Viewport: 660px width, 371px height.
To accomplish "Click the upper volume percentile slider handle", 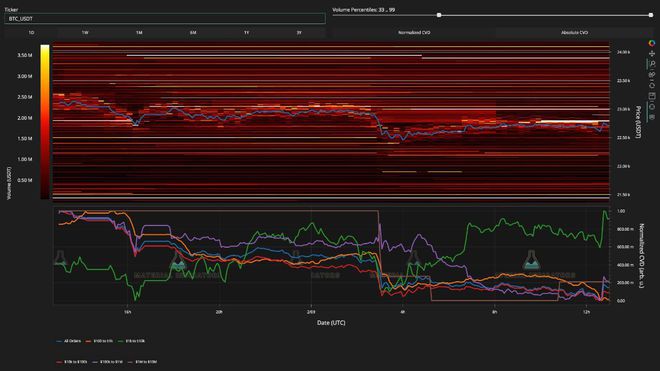I will pos(651,15).
